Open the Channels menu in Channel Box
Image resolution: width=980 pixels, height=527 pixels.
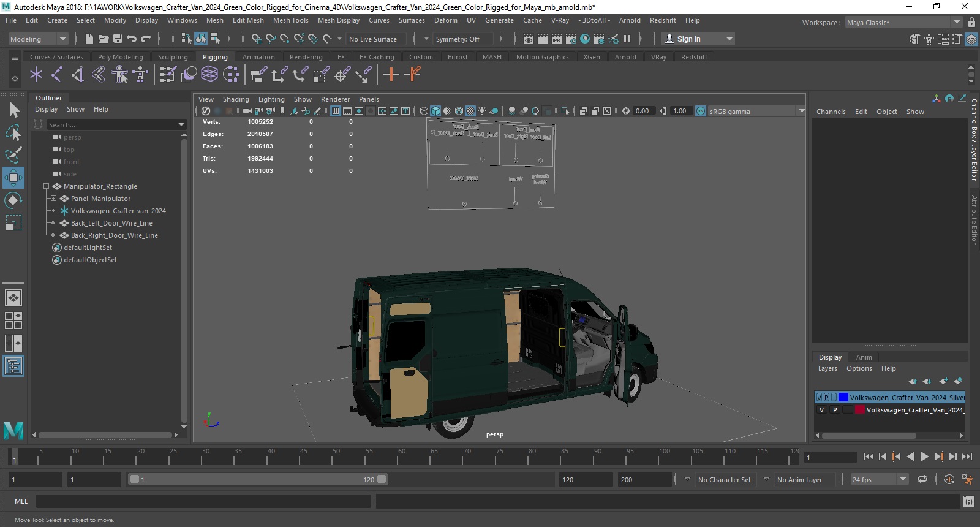coord(831,112)
